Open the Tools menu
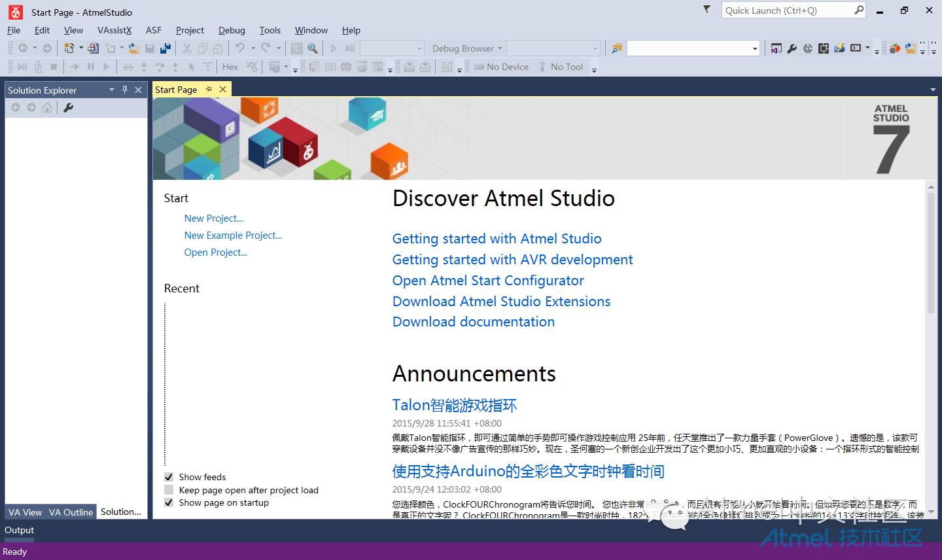 pyautogui.click(x=270, y=30)
